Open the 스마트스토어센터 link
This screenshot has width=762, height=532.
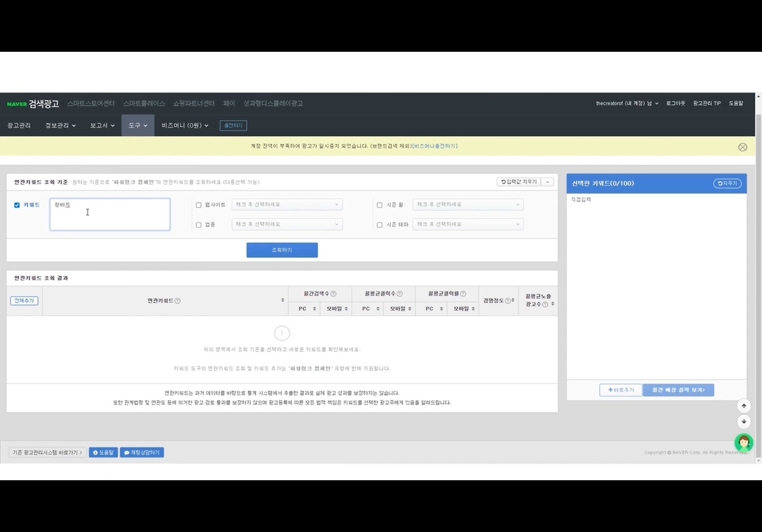coord(91,104)
